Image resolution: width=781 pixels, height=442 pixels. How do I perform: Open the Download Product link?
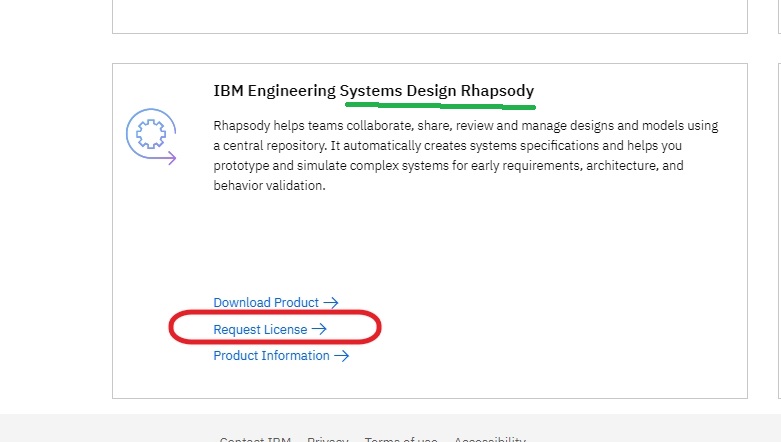(276, 302)
